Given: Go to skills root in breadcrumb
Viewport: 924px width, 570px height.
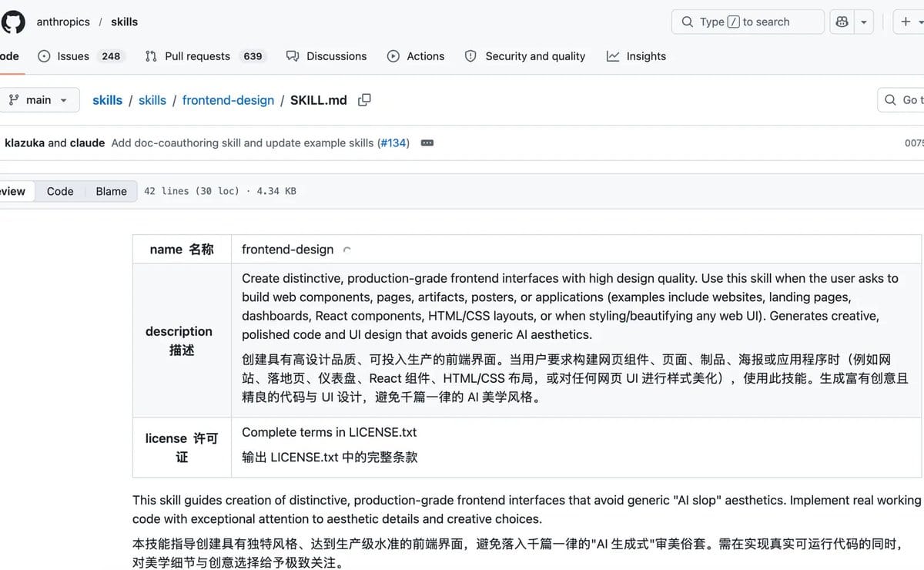Looking at the screenshot, I should point(107,100).
